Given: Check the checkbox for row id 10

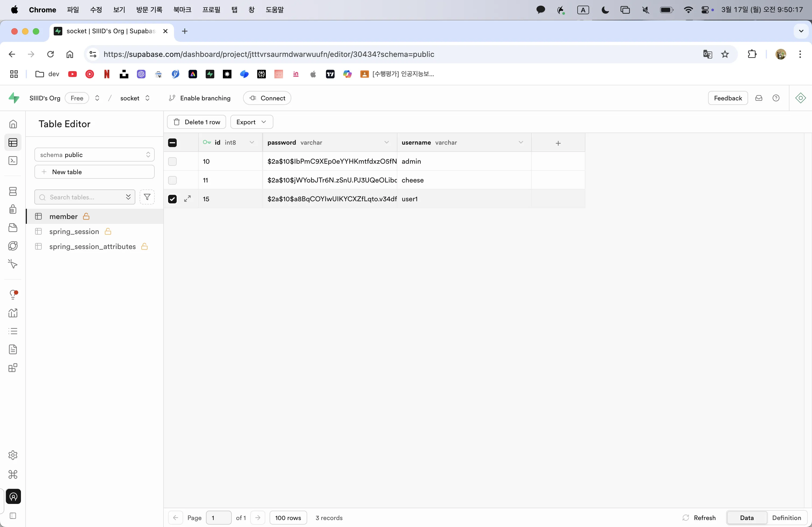Looking at the screenshot, I should pos(172,161).
